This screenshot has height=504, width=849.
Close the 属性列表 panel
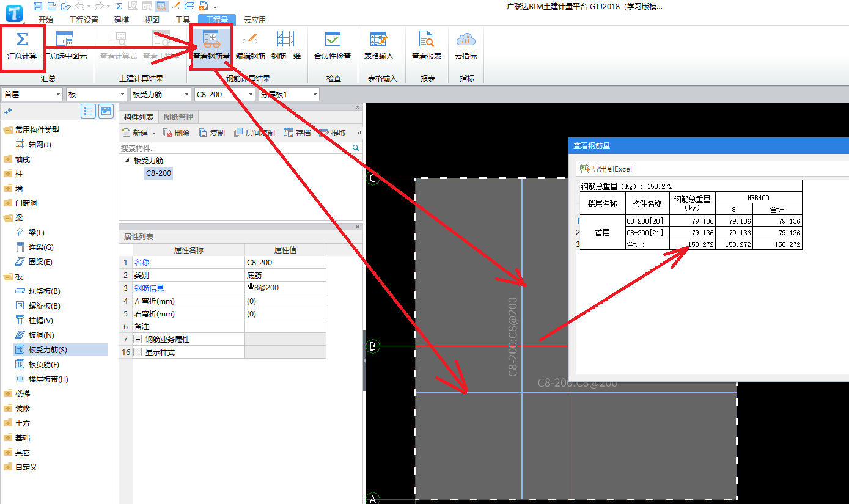click(x=358, y=227)
